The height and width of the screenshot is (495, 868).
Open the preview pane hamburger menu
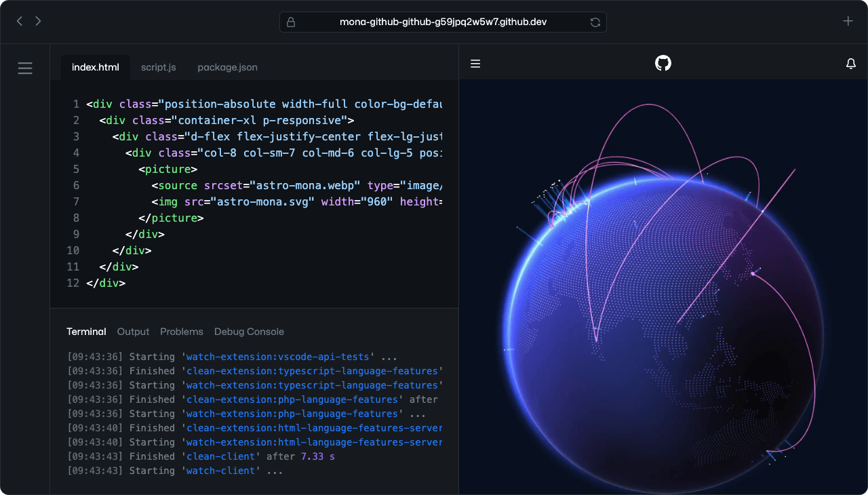[x=475, y=64]
